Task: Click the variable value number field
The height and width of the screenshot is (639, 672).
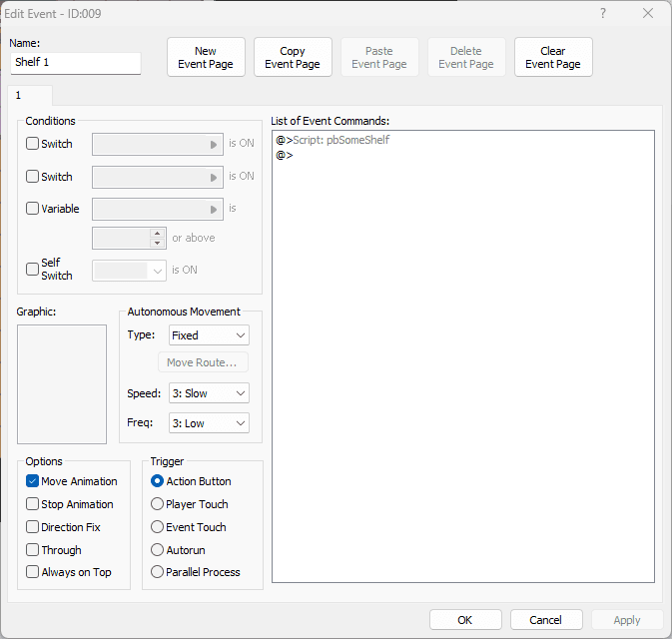Action: 121,239
